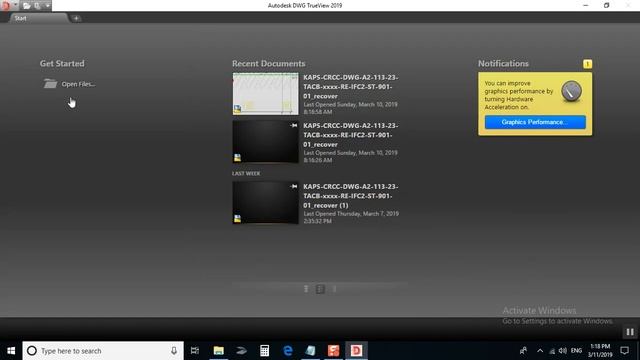Open the DWG TrueView application menu

click(6, 5)
